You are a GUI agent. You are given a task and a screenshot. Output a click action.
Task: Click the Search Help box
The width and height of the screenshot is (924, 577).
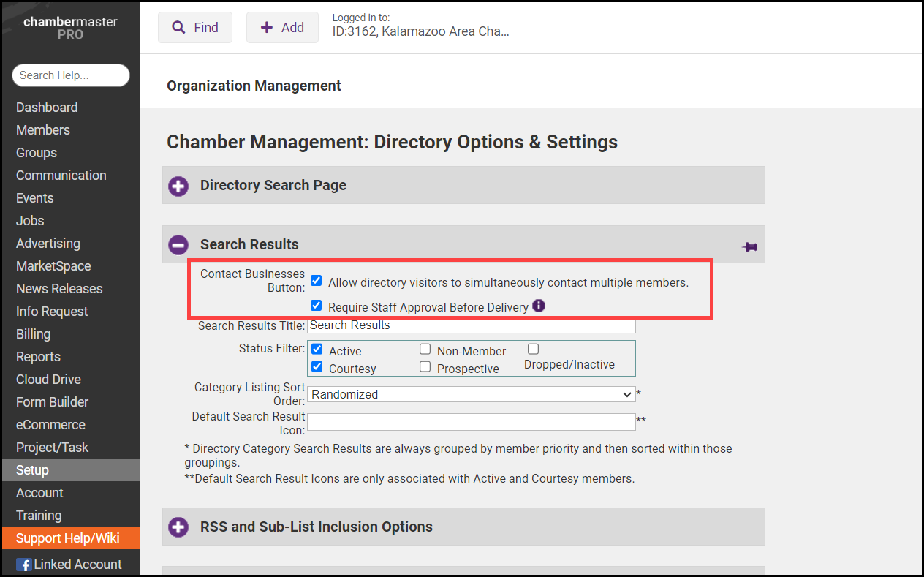(70, 75)
